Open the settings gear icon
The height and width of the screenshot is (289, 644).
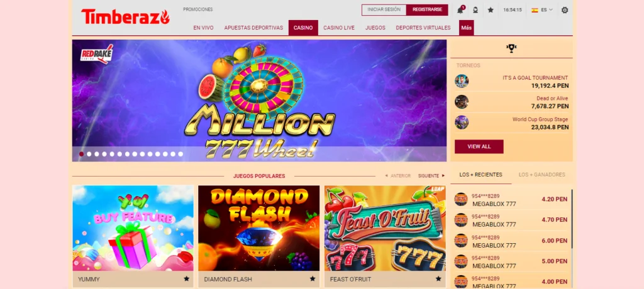point(565,10)
